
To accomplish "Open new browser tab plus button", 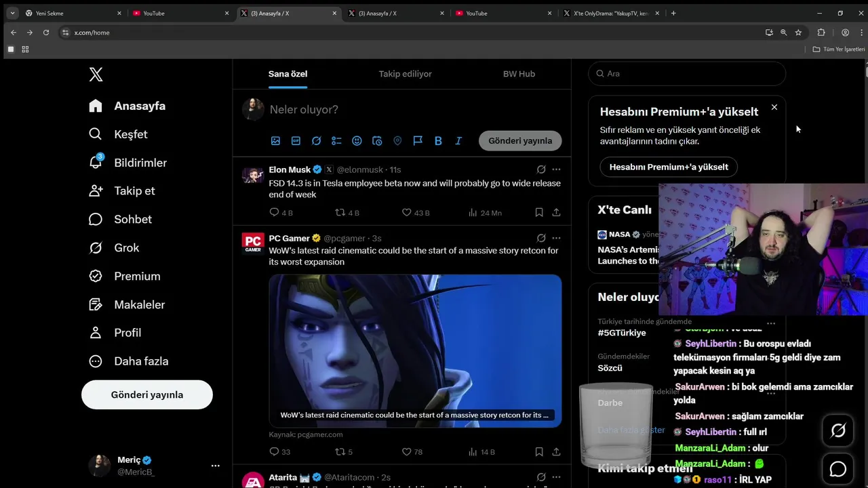I will coord(673,13).
